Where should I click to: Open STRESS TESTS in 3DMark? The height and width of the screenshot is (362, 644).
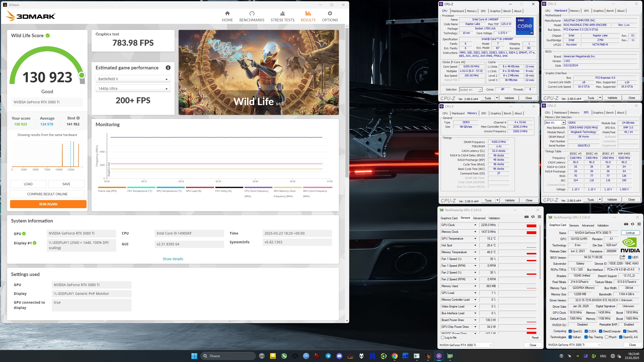[283, 17]
